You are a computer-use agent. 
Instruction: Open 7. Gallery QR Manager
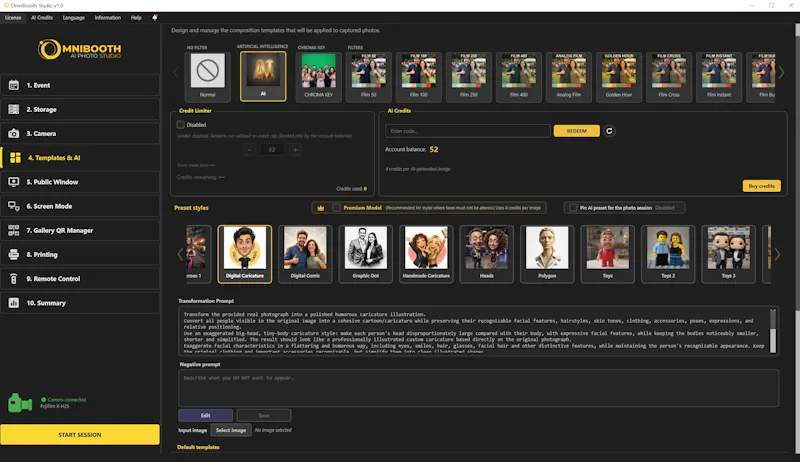click(80, 230)
